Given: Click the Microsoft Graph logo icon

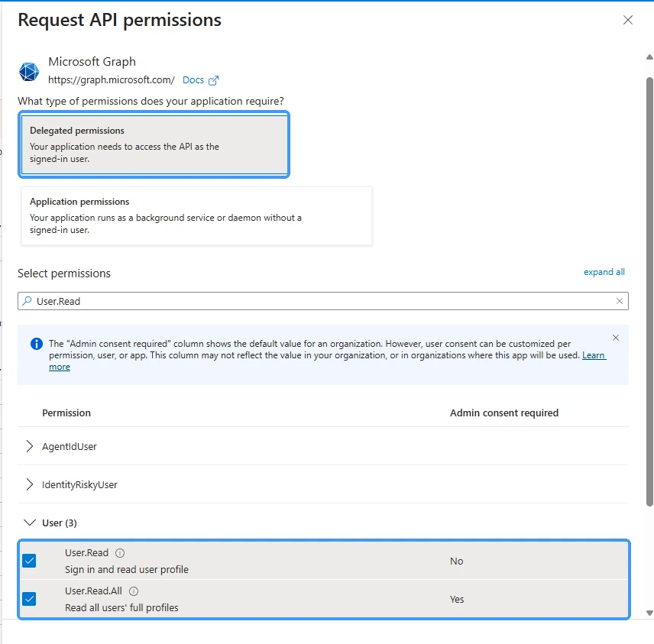Looking at the screenshot, I should point(29,71).
